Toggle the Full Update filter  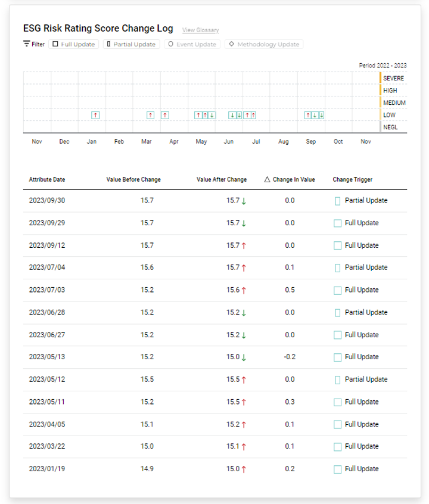[74, 44]
